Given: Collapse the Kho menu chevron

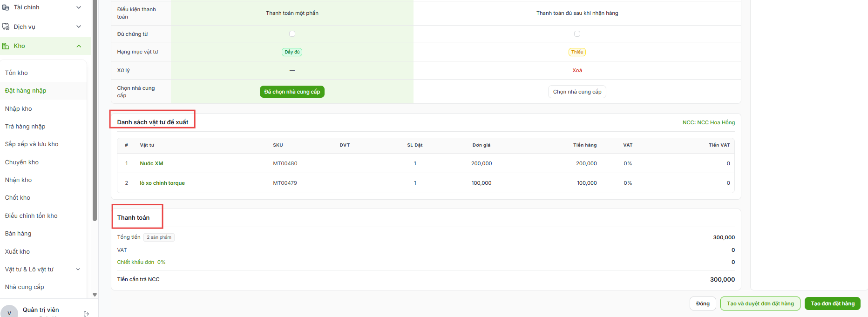Looking at the screenshot, I should pos(79,46).
